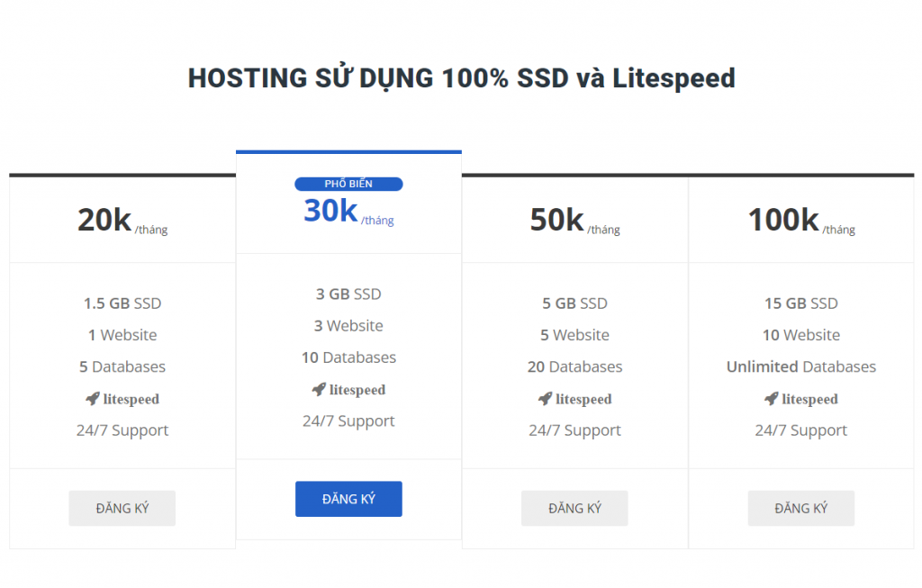Viewport: 922px width, 588px height.
Task: Click '24/7 Support' in 20k plan
Action: pos(122,430)
